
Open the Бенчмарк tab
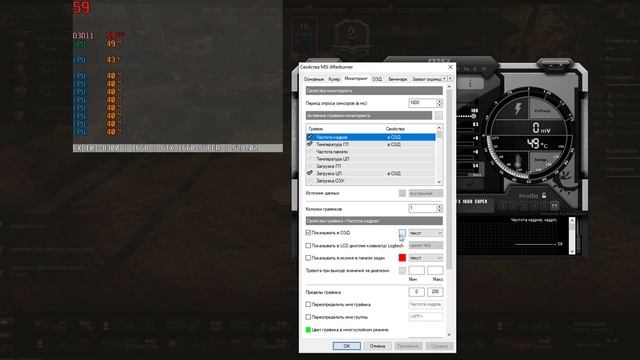(x=397, y=79)
